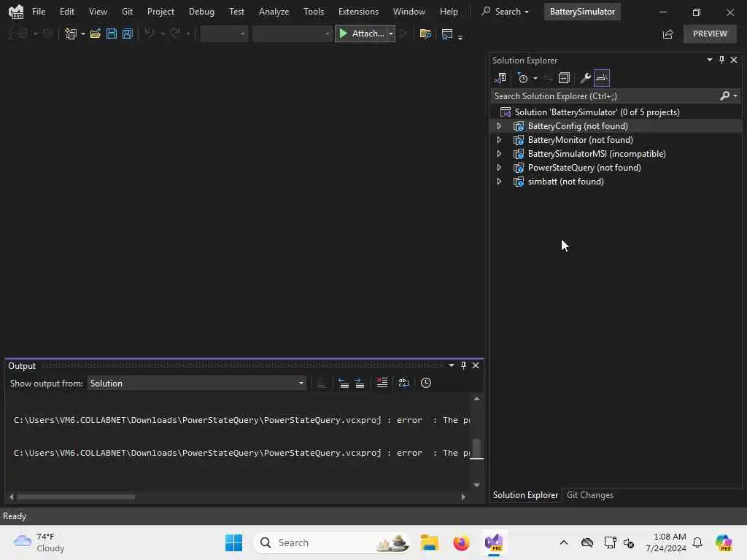Open the New Project icon dropdown arrow
The width and height of the screenshot is (747, 560).
click(x=83, y=34)
